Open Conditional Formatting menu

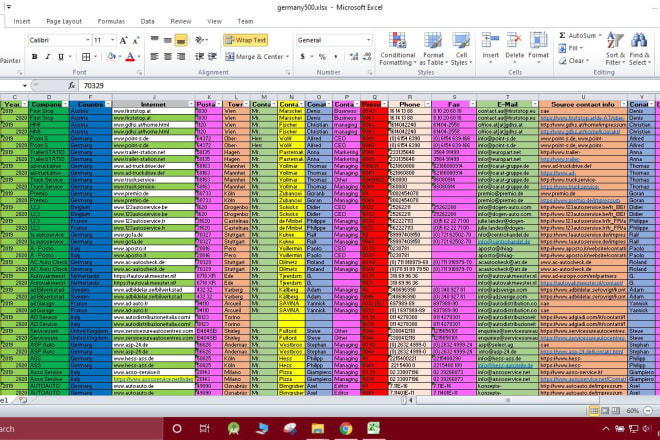tap(397, 49)
